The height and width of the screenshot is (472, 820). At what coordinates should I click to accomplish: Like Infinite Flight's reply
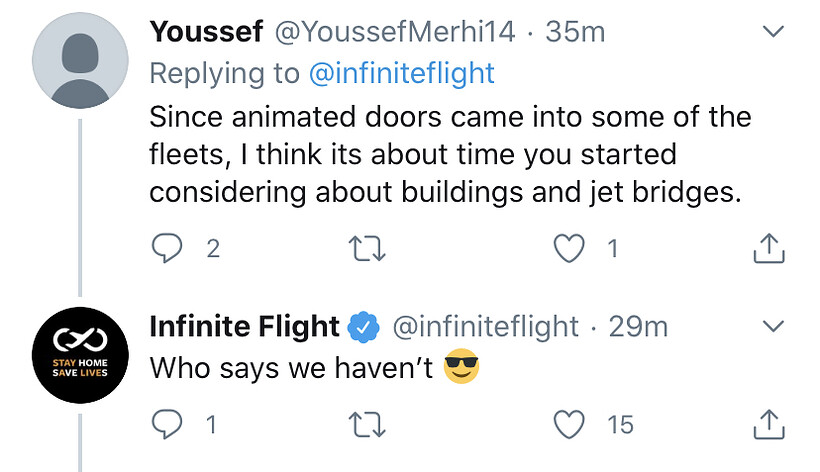[x=569, y=425]
